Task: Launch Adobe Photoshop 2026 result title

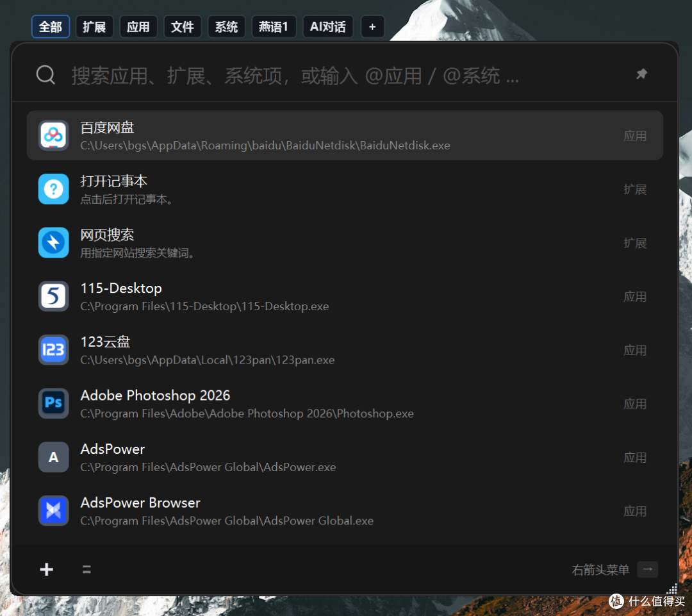Action: (x=155, y=395)
